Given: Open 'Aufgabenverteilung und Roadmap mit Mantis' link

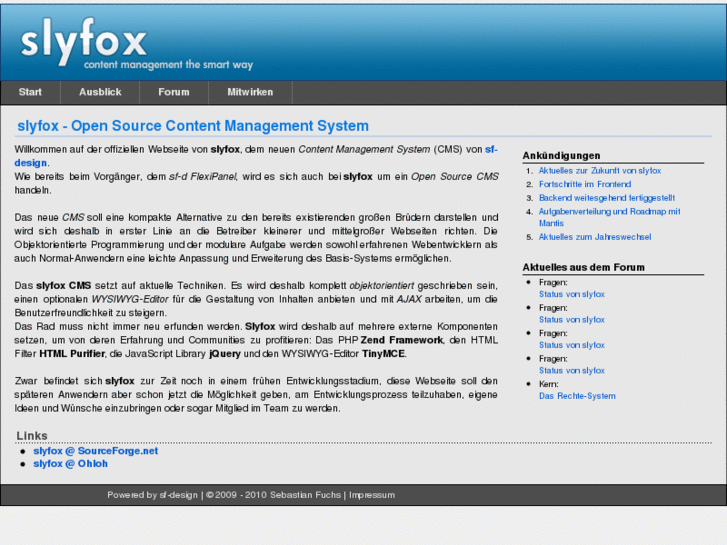Looking at the screenshot, I should click(x=609, y=217).
